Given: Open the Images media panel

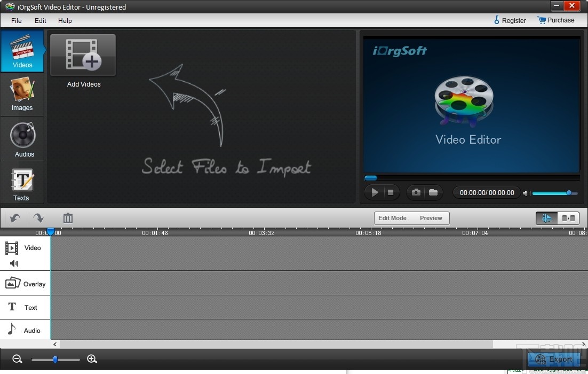Looking at the screenshot, I should coord(22,95).
